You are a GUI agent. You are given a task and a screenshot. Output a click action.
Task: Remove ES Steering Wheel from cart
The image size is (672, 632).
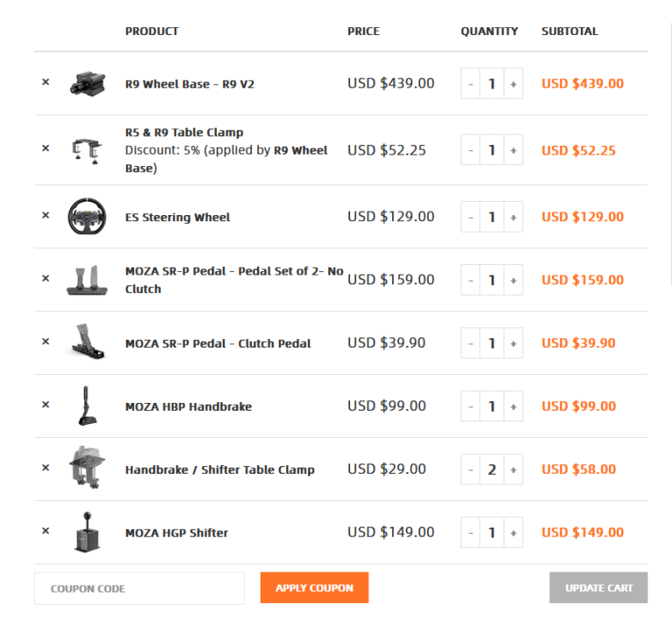coord(46,216)
